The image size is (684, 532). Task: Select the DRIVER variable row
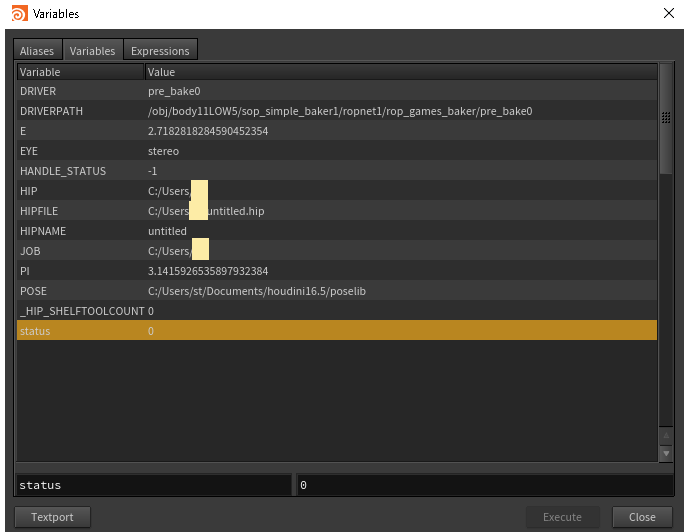point(337,91)
